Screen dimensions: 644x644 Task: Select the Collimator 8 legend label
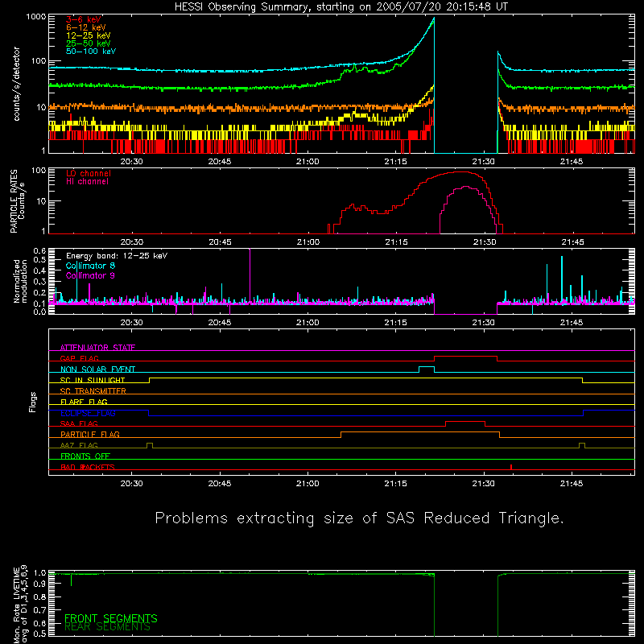(x=90, y=266)
